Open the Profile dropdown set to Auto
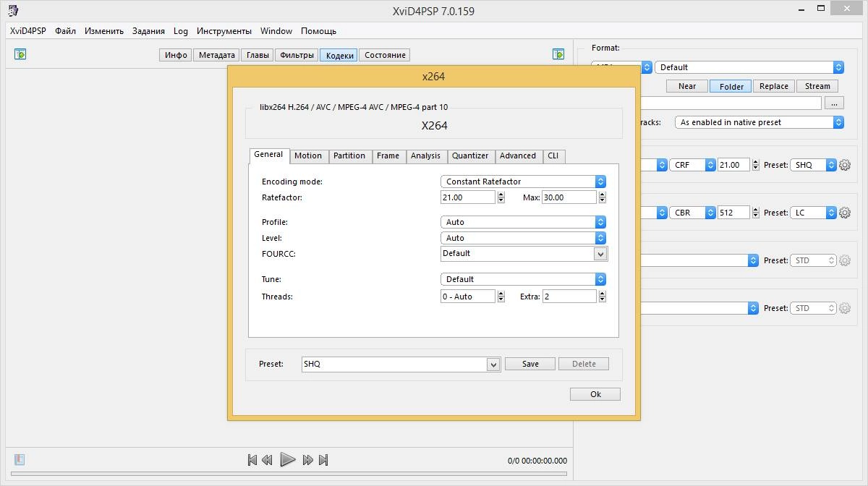 click(x=523, y=222)
